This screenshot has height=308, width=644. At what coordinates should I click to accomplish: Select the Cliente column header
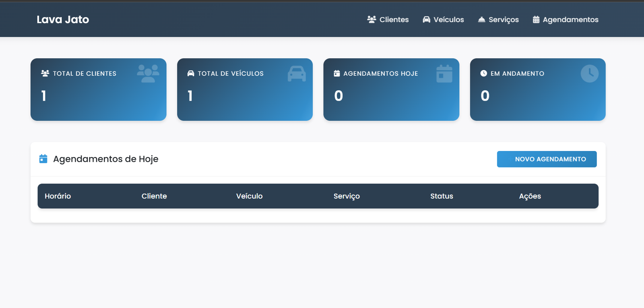click(154, 196)
